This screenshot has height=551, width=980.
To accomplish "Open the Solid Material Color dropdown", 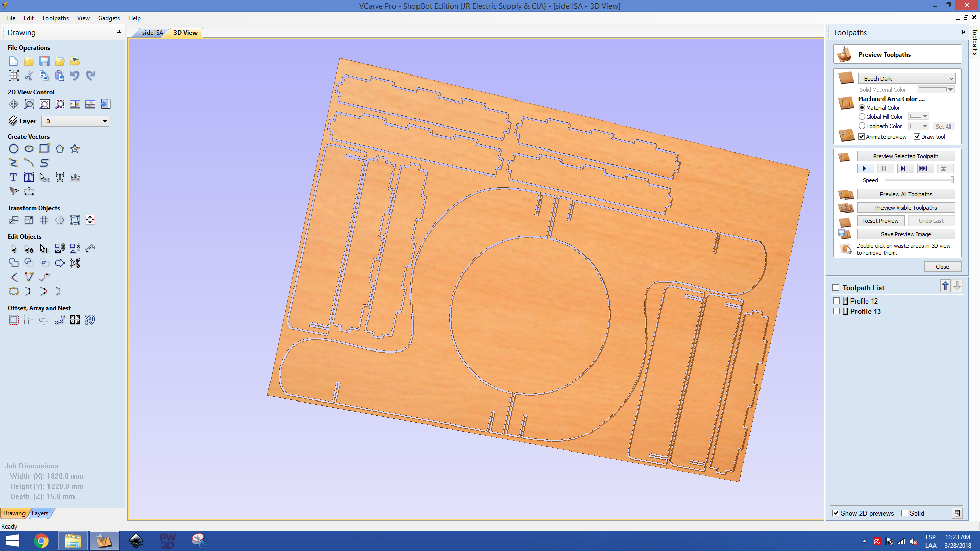I will (936, 90).
